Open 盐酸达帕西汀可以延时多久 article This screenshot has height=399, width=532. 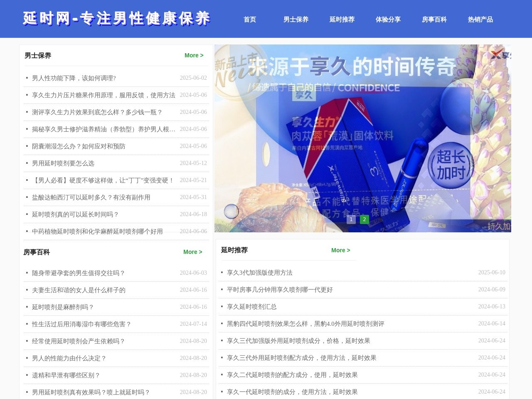tap(91, 197)
